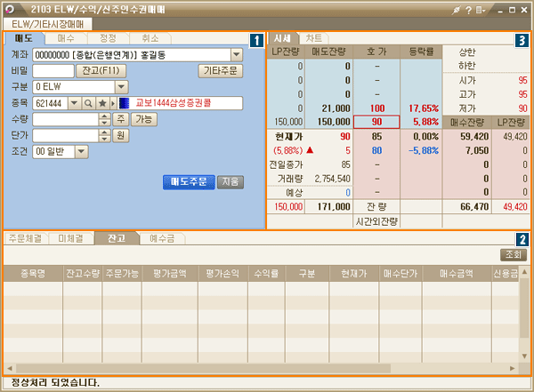Click the 수익률 column header

point(266,273)
